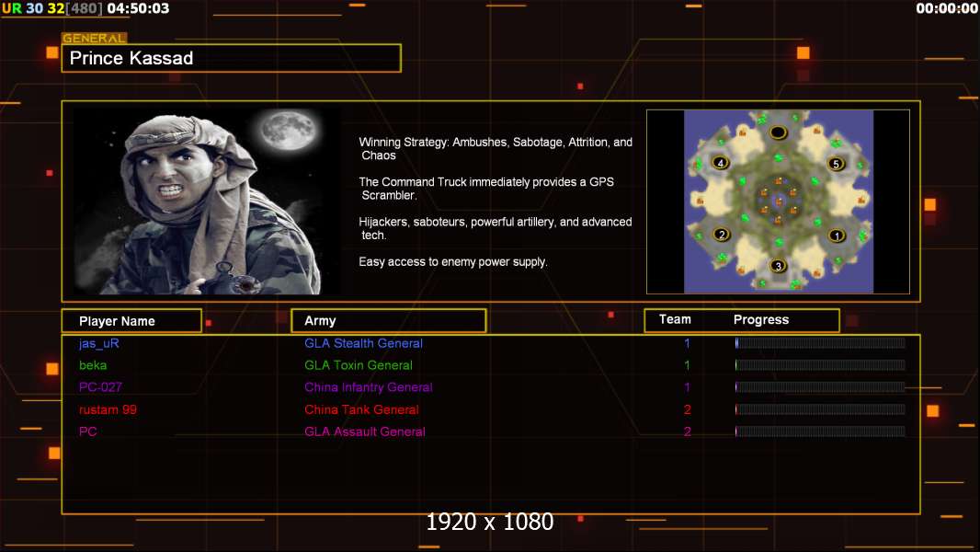The image size is (980, 552).
Task: Click GLA Stealth General army entry
Action: 363,343
